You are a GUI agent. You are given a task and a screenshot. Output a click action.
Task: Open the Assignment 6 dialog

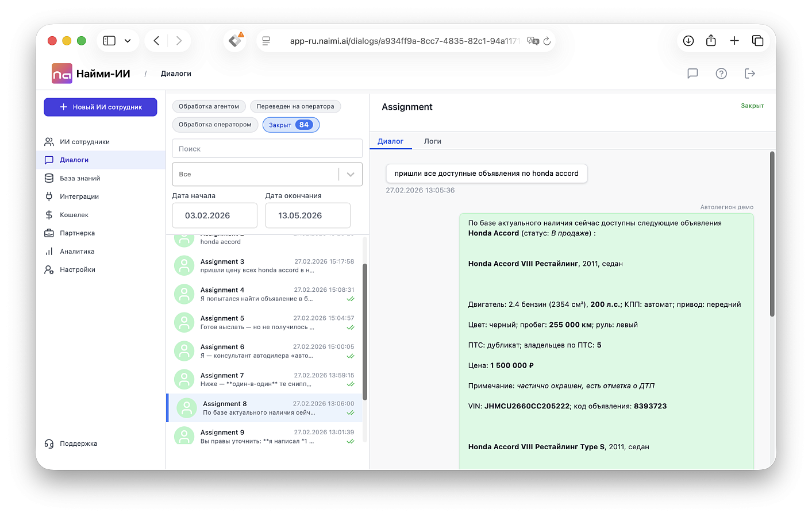coord(264,351)
